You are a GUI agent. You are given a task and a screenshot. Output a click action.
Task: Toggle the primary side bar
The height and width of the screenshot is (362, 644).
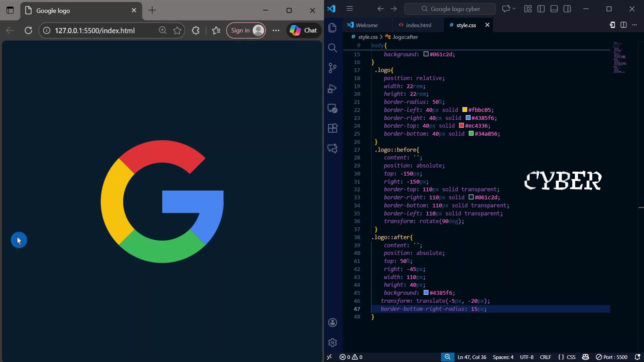541,9
